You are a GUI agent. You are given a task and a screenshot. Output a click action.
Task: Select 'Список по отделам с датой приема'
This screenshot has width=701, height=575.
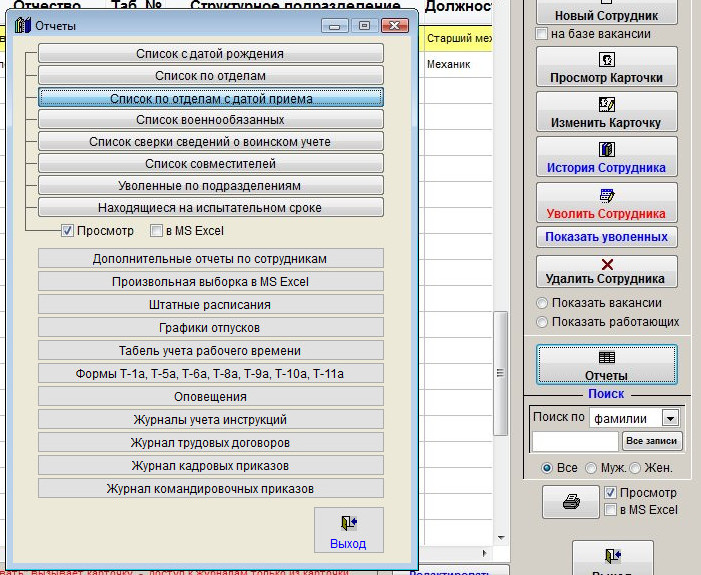point(211,97)
